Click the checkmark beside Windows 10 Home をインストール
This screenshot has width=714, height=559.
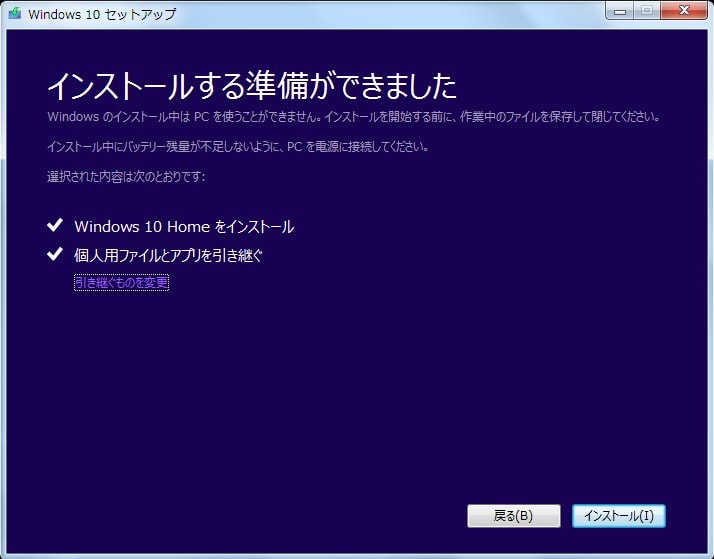coord(56,226)
